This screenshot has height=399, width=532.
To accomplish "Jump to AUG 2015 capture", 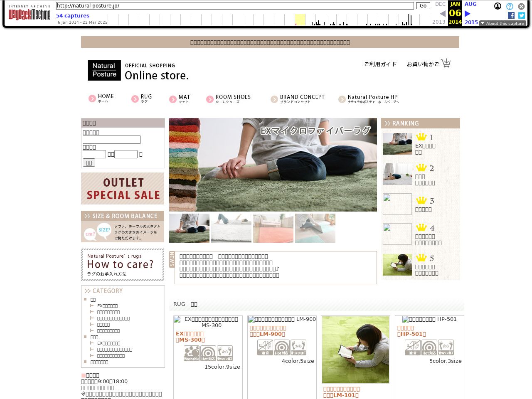I will [x=470, y=4].
